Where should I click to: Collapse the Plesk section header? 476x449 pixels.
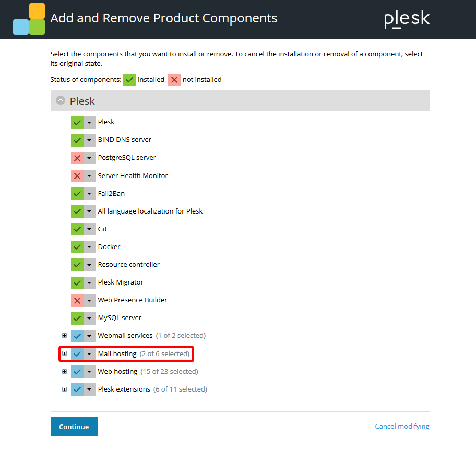tap(61, 100)
